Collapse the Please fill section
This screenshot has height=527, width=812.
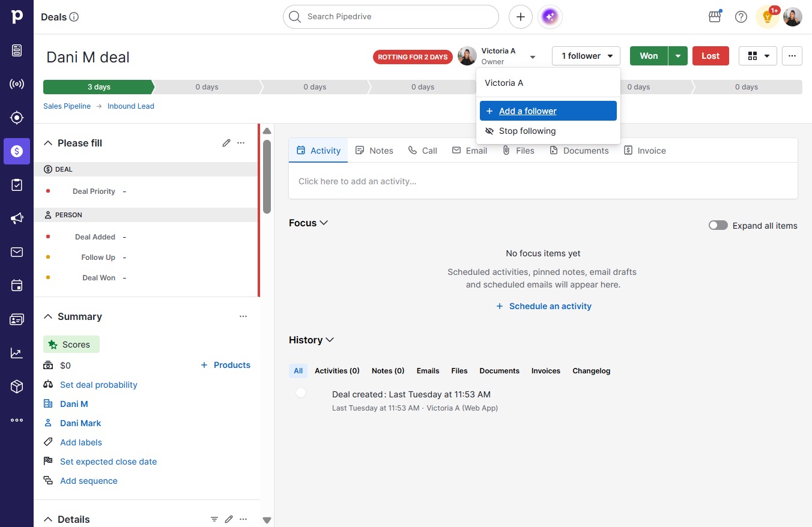pyautogui.click(x=48, y=143)
